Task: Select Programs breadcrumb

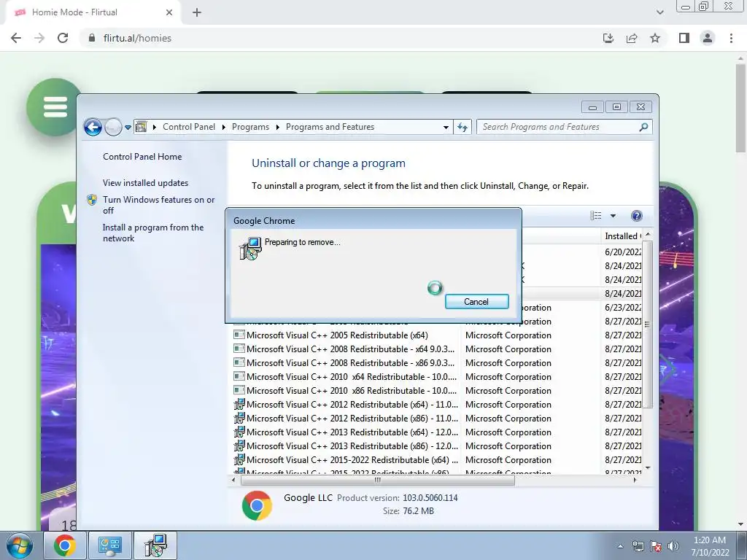Action: 250,127
